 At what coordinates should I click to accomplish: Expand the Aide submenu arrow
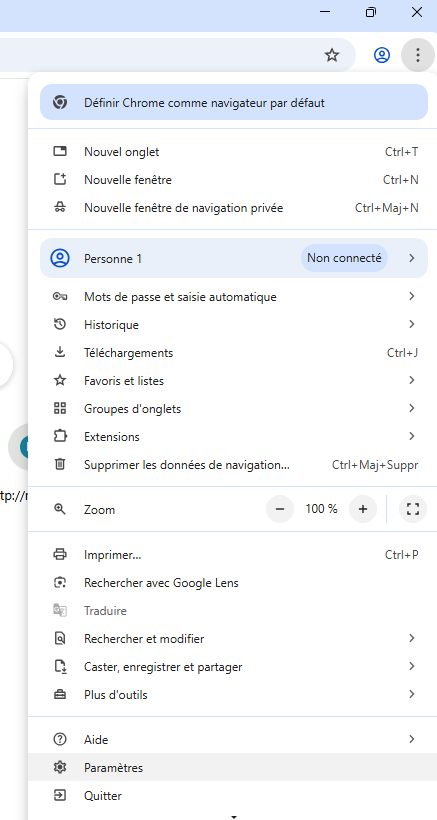pyautogui.click(x=412, y=739)
